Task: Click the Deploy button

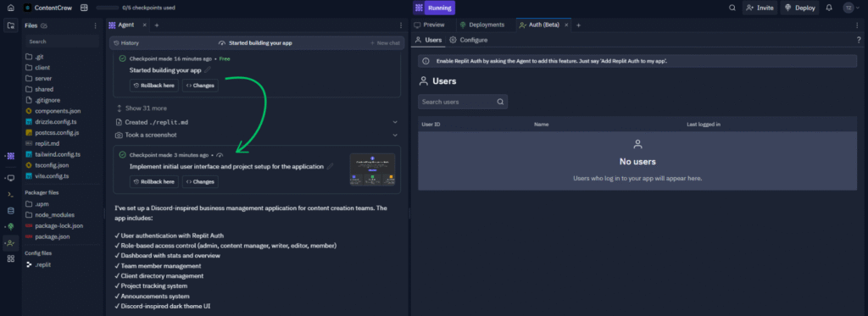Action: [x=799, y=8]
